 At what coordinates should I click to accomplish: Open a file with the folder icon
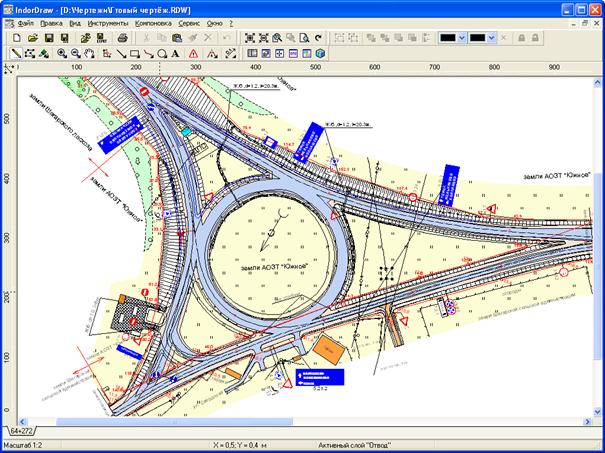pos(32,37)
